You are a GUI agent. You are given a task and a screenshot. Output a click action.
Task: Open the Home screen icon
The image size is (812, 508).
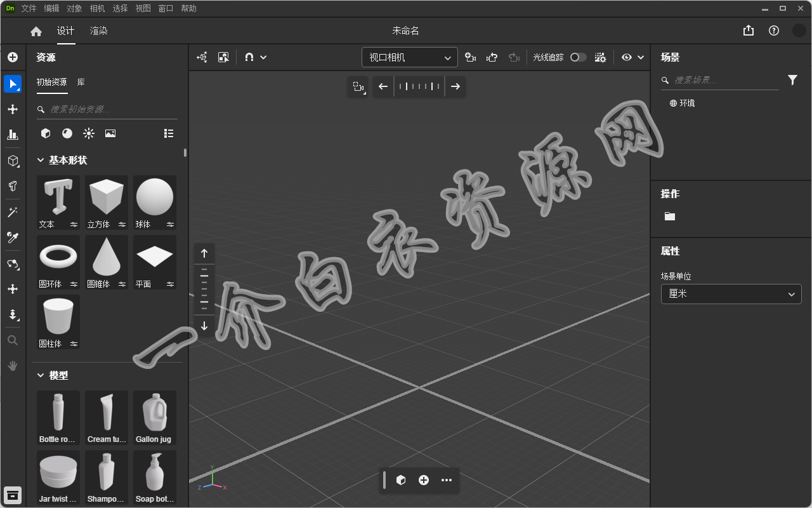point(36,31)
